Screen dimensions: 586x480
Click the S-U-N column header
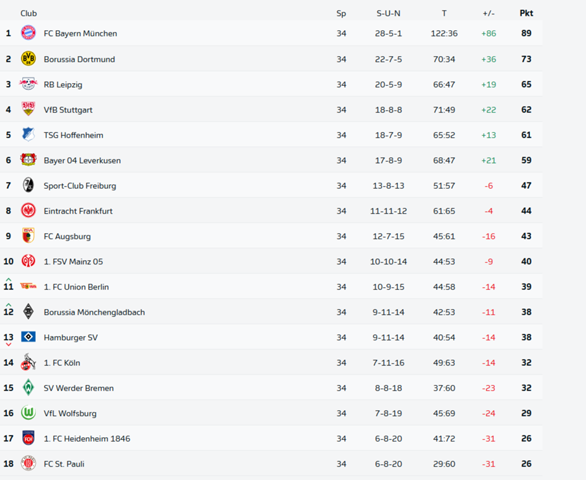click(388, 13)
